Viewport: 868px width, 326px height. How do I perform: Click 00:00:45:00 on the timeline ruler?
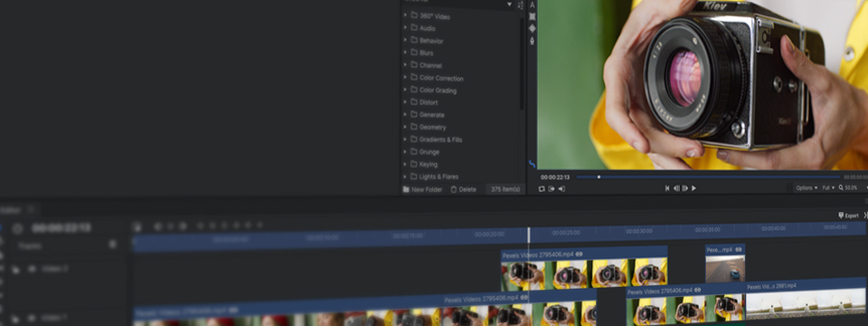coord(835,226)
